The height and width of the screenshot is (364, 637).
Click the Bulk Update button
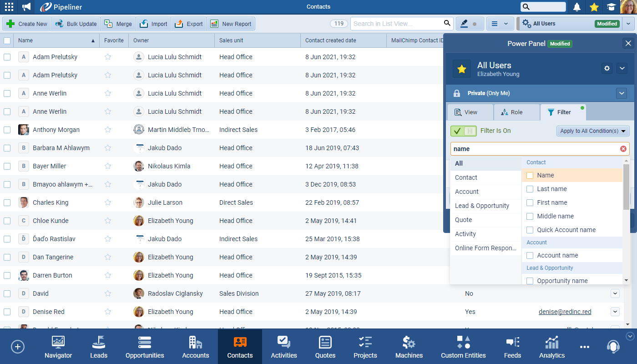tap(76, 24)
